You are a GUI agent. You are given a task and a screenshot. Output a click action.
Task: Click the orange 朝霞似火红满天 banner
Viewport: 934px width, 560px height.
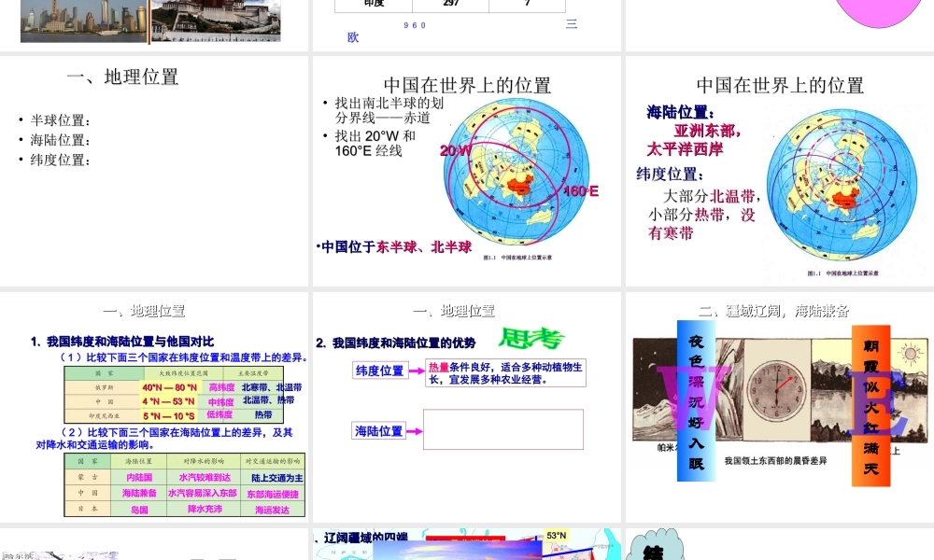(x=870, y=406)
